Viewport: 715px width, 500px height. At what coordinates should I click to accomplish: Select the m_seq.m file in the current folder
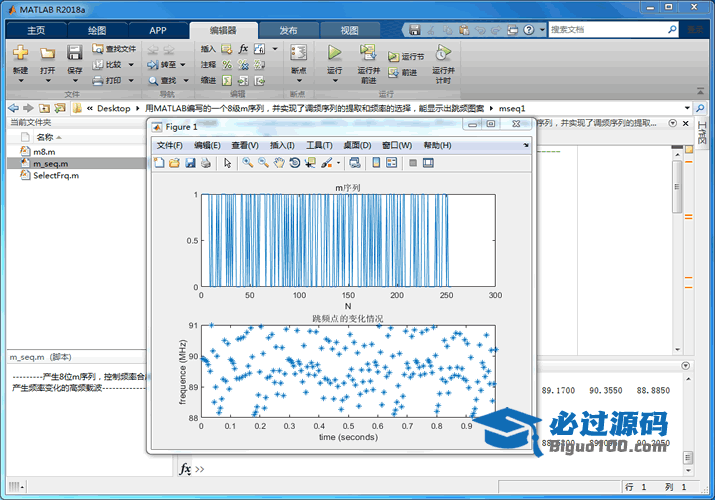click(77, 163)
